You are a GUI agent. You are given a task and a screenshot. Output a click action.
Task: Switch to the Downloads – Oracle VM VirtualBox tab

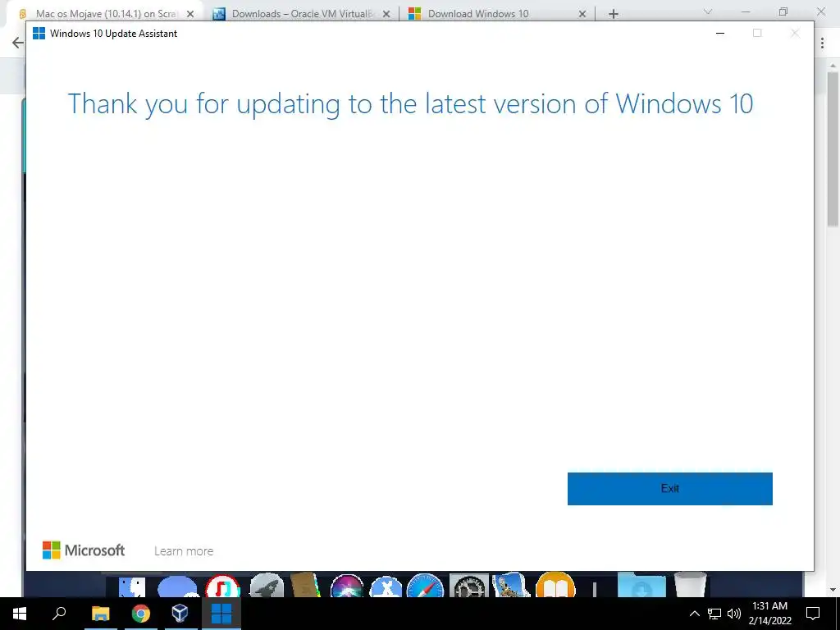tap(302, 13)
